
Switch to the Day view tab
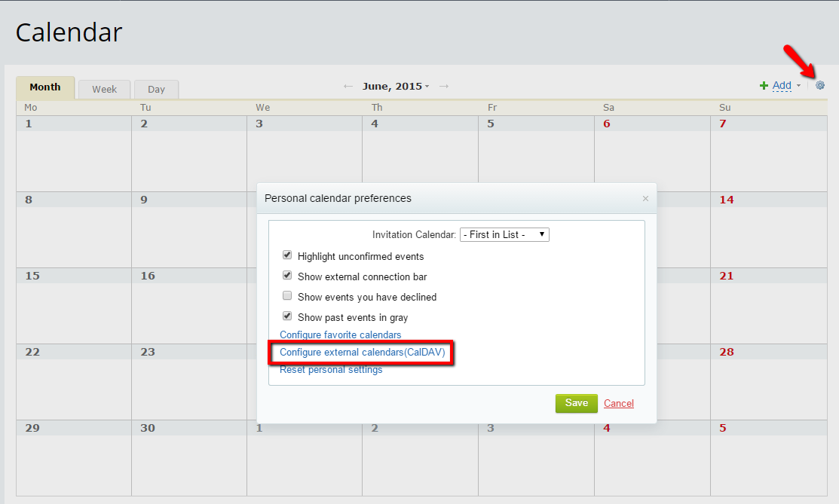click(x=156, y=89)
